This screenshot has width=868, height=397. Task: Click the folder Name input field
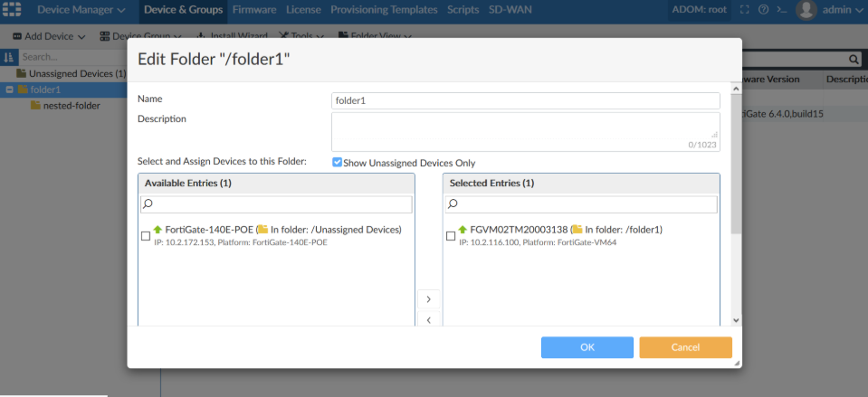click(x=525, y=100)
